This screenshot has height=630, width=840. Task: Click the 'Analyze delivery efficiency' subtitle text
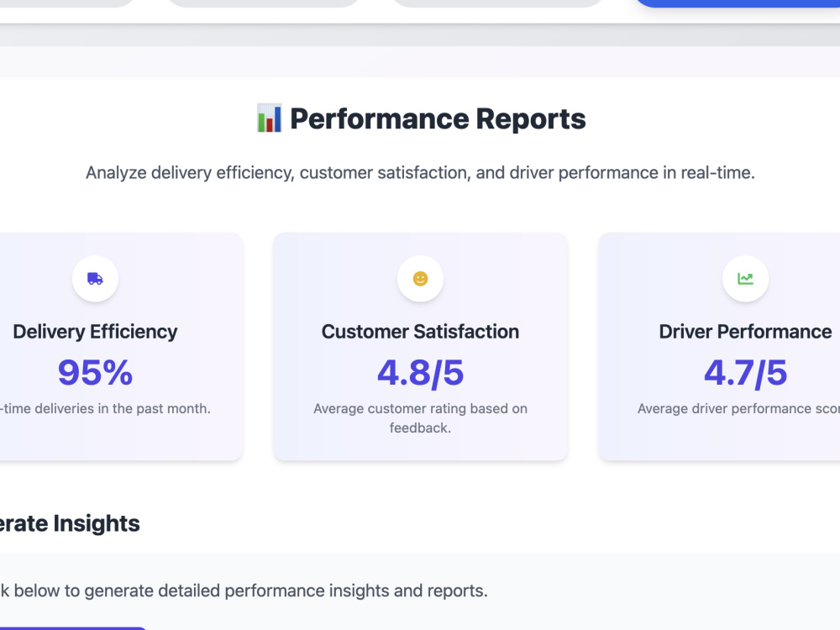[420, 172]
